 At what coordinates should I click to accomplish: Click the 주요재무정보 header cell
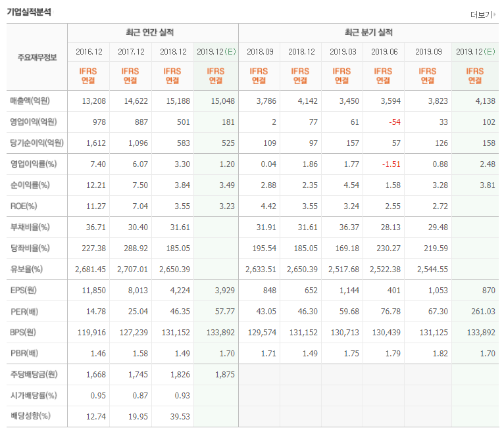tap(37, 57)
